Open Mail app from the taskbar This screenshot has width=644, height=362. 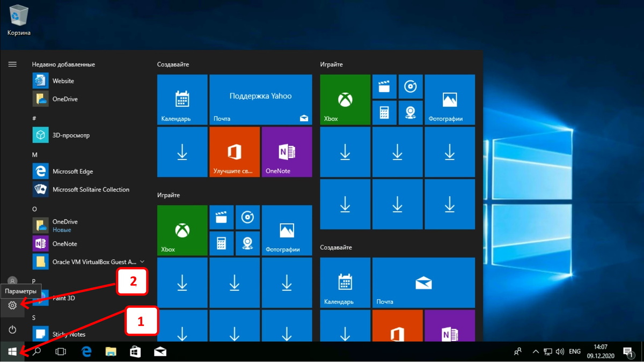160,352
